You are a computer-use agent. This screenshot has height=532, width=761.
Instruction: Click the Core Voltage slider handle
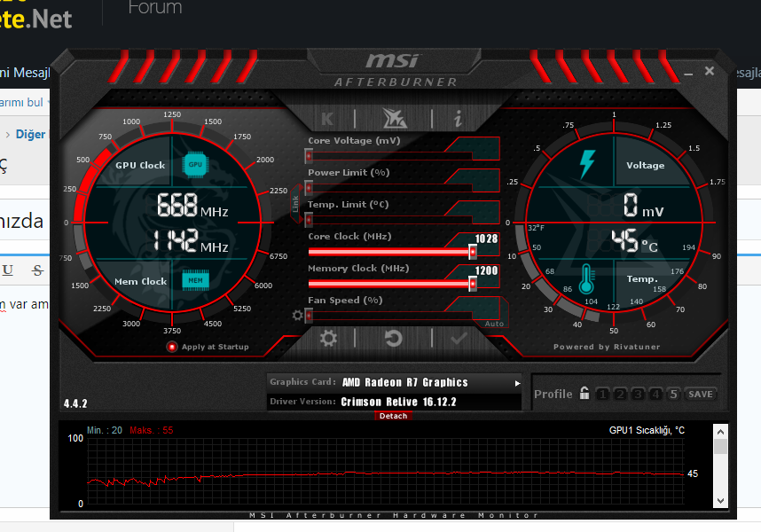309,156
